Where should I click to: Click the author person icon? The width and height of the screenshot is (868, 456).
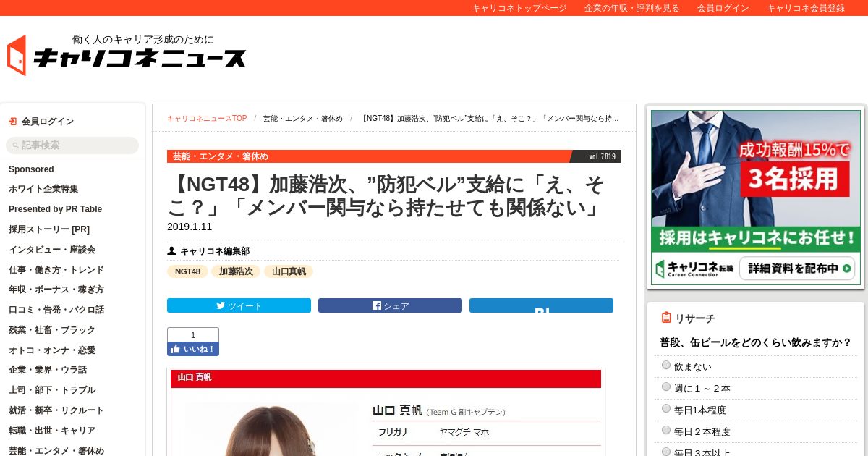click(x=171, y=251)
